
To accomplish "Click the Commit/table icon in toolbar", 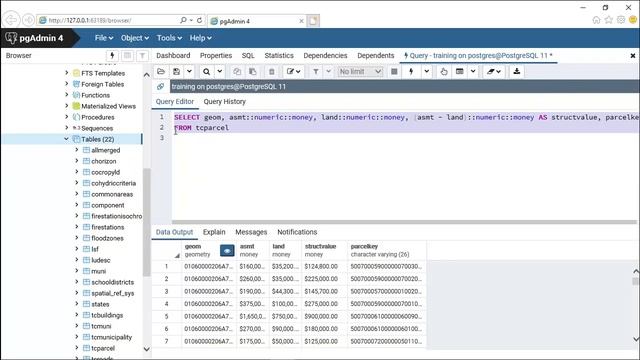I will click(460, 71).
